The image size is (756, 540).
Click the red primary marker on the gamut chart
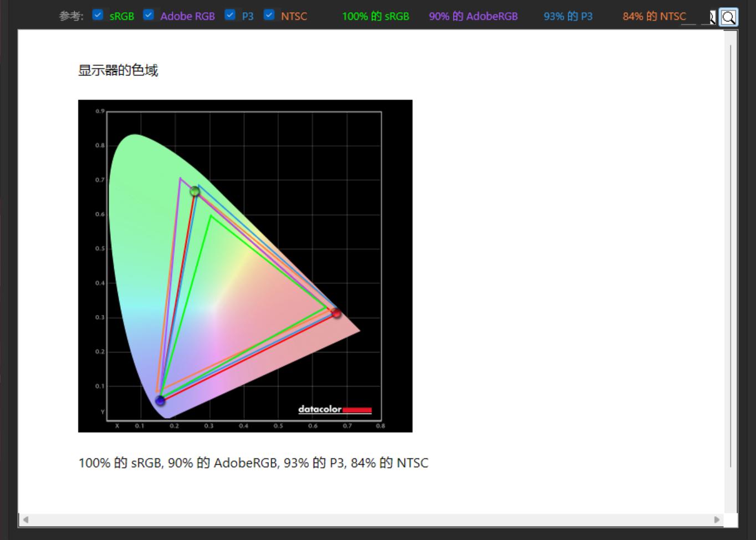click(x=336, y=313)
